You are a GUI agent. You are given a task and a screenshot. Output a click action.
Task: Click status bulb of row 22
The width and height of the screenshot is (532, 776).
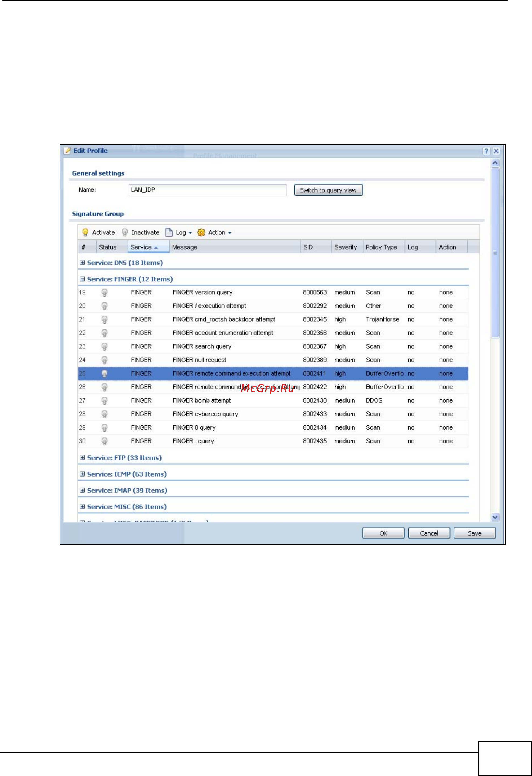104,333
